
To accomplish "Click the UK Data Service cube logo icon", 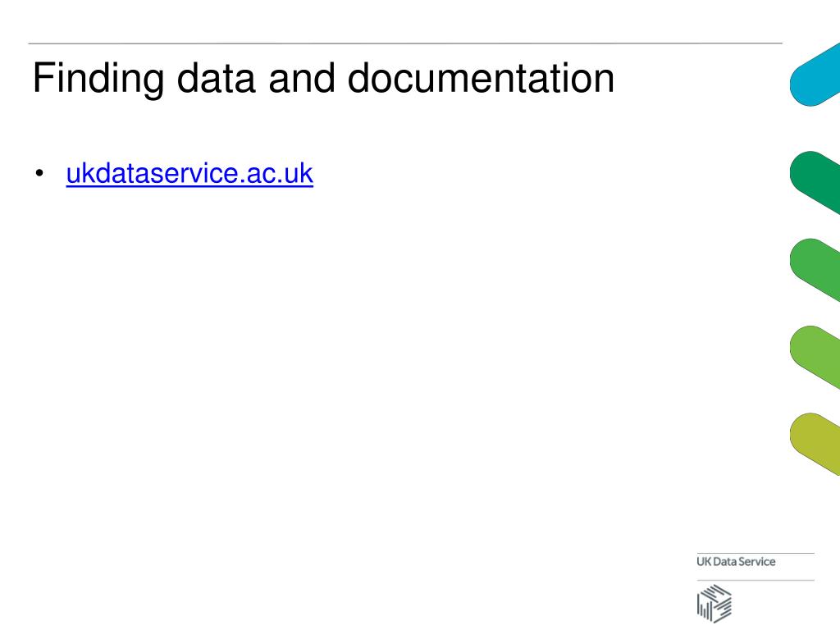I will tap(714, 605).
